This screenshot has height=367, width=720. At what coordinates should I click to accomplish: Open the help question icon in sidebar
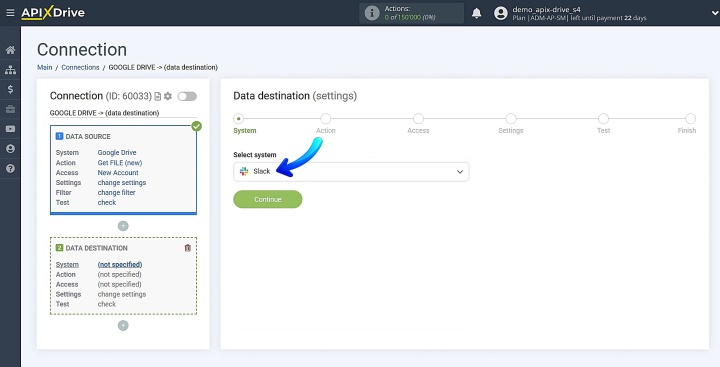coord(10,169)
